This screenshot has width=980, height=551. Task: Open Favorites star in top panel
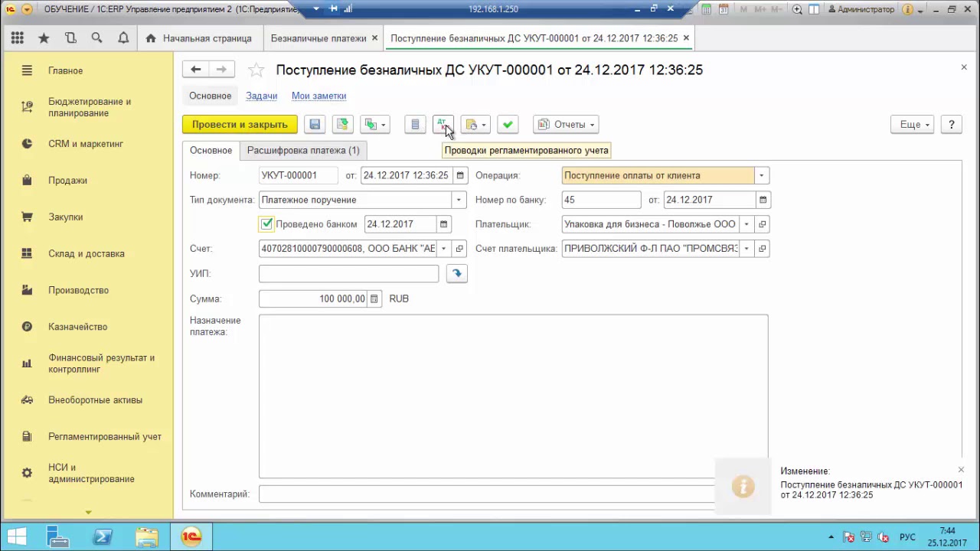(44, 38)
